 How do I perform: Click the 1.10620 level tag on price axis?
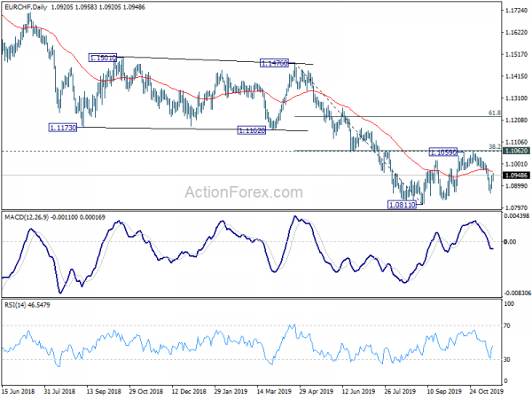[516, 151]
